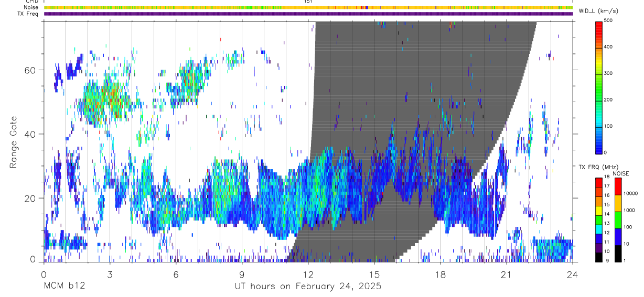Screen dimensions: 644x297
Task: Click the TX FRQ (MHz) colorbar
Action: 598,219
